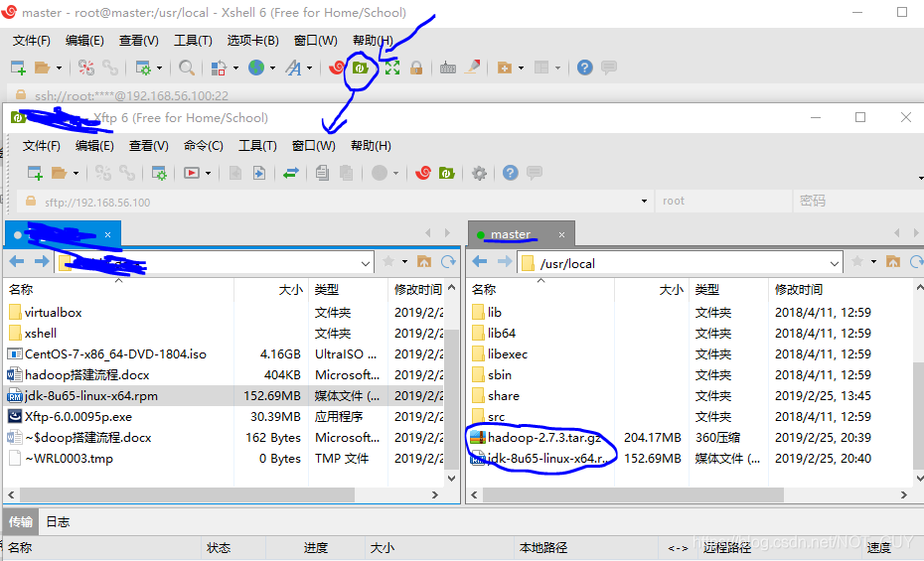Open the Xshell open-folder dropdown arrow
Viewport: 924px width, 561px height.
(x=59, y=69)
